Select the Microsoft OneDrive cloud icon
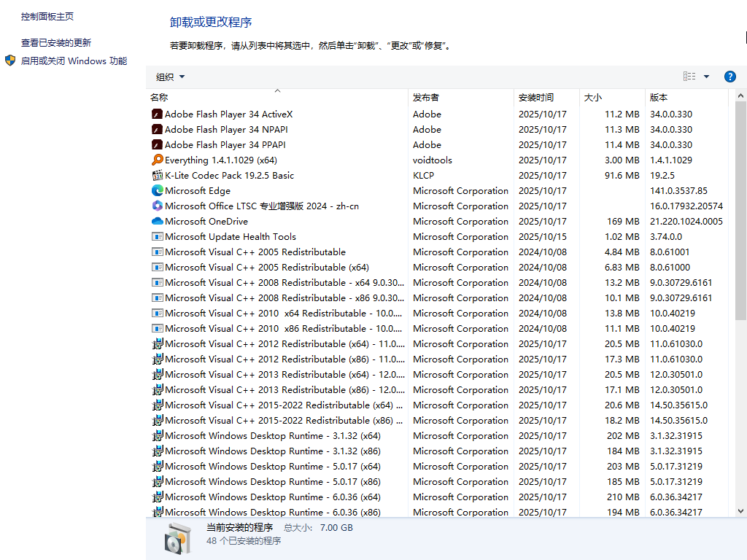 click(x=157, y=222)
